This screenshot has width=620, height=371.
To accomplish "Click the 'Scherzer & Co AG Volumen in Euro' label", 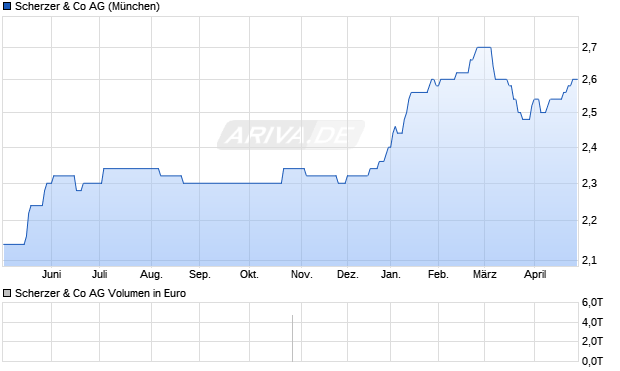I will (x=100, y=293).
